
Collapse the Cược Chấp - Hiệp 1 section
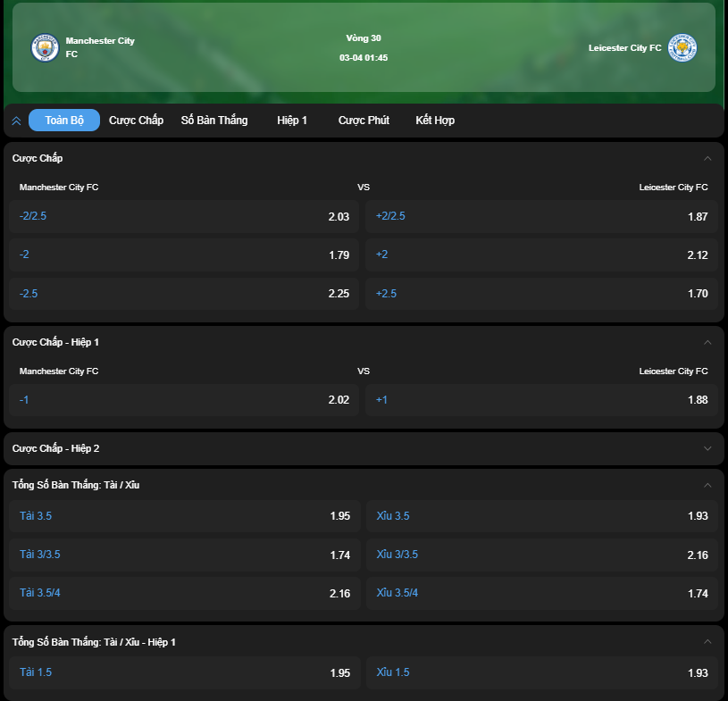[x=707, y=342]
